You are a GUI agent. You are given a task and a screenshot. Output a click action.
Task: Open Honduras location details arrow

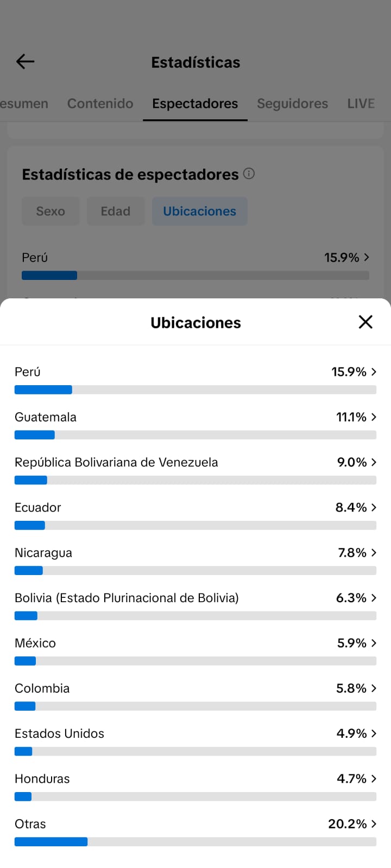(374, 778)
